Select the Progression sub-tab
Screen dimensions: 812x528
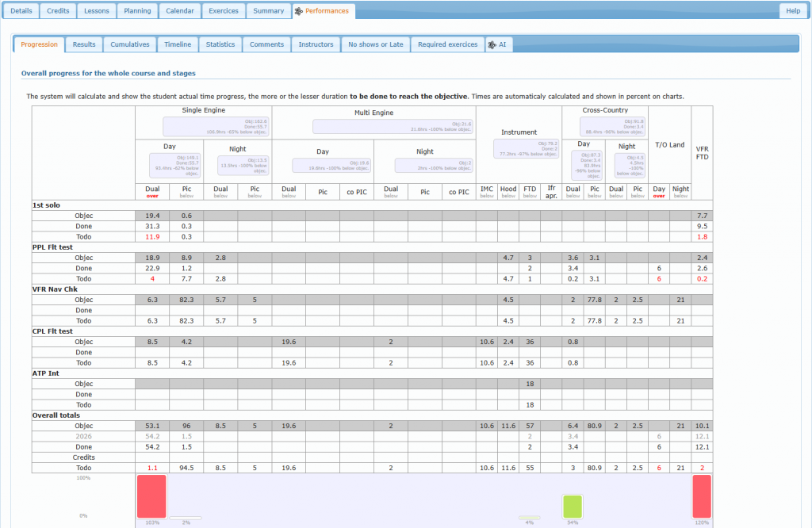pos(40,44)
